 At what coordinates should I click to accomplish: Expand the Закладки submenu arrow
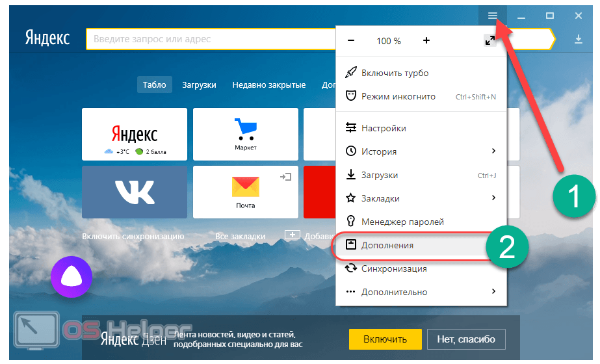point(493,198)
